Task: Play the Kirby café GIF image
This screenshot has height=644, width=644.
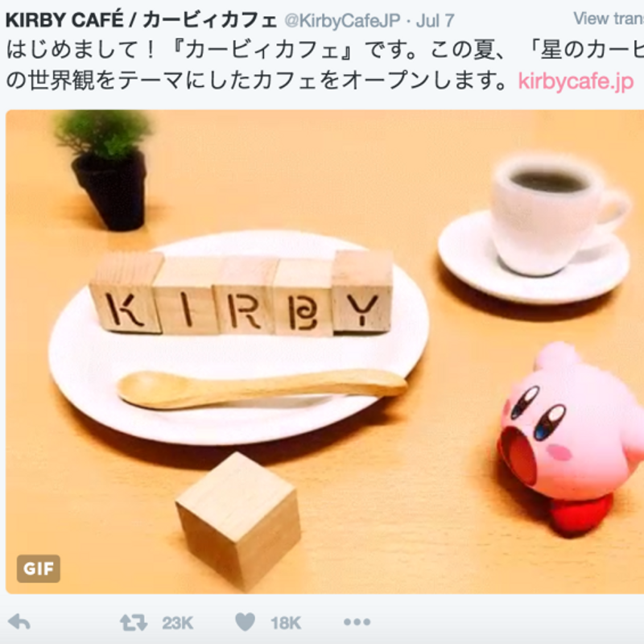Action: coord(325,352)
